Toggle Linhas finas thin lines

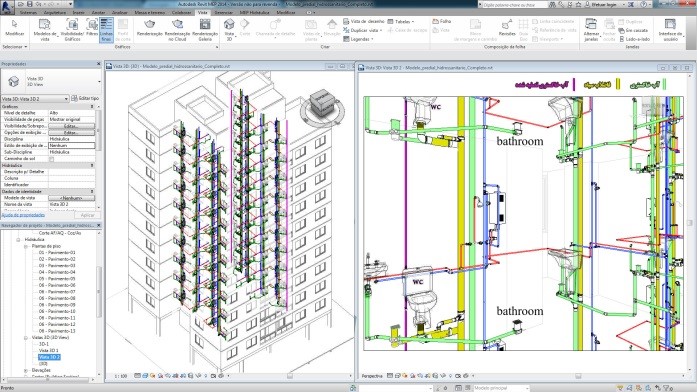pos(106,30)
